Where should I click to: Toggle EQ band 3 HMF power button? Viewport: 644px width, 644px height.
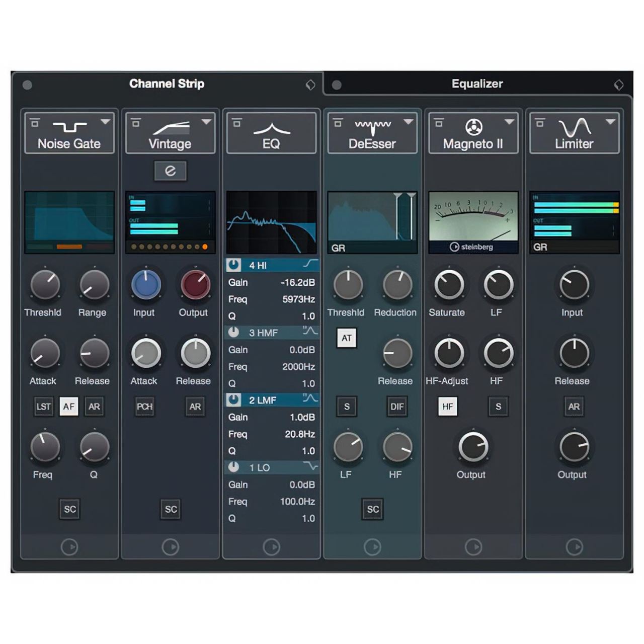234,332
